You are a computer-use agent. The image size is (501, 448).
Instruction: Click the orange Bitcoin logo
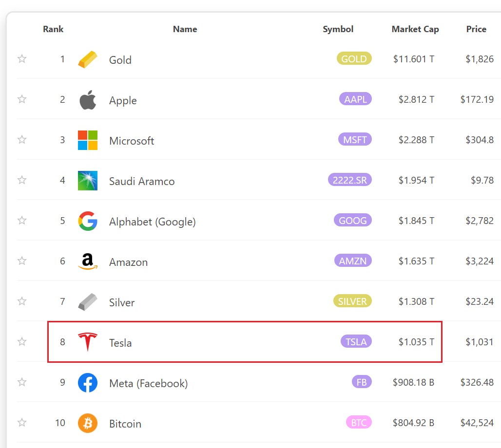coord(88,423)
